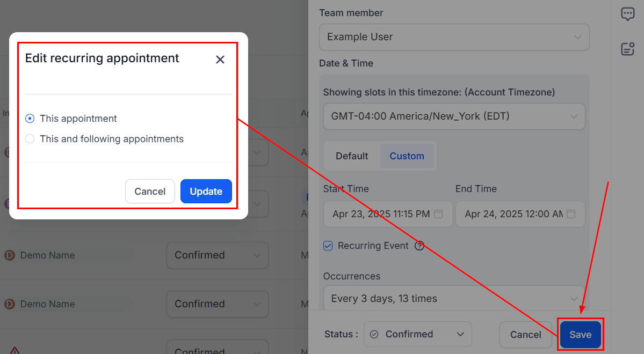The image size is (644, 354).
Task: Open the Occurrences Every 3 days dropdown
Action: point(454,298)
